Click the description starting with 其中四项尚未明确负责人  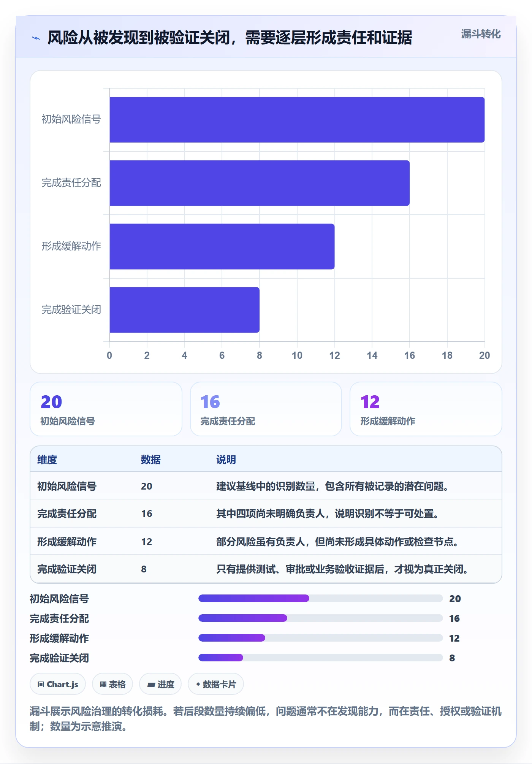pos(328,514)
